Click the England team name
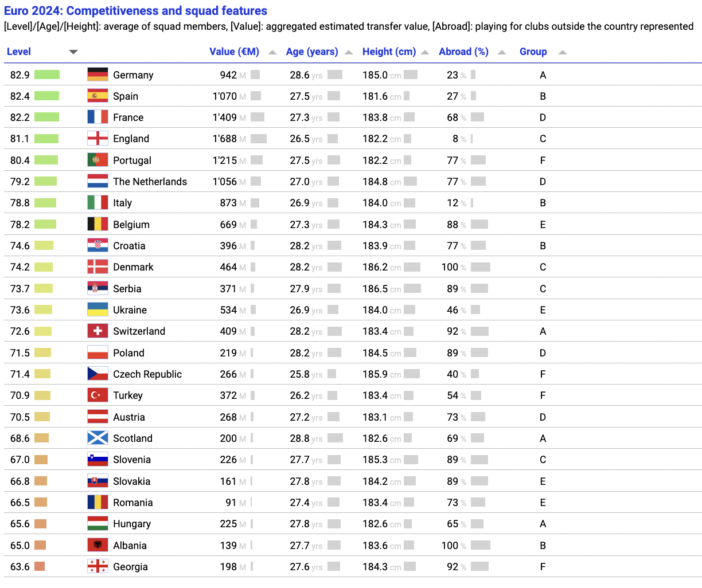702x588 pixels. point(131,139)
